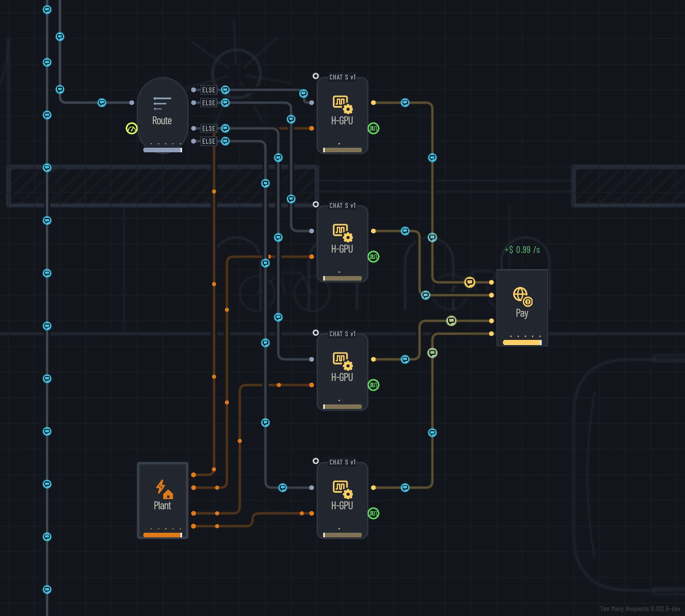Viewport: 685px width, 616px height.
Task: Click the Pay node's third input port
Action: [491, 321]
